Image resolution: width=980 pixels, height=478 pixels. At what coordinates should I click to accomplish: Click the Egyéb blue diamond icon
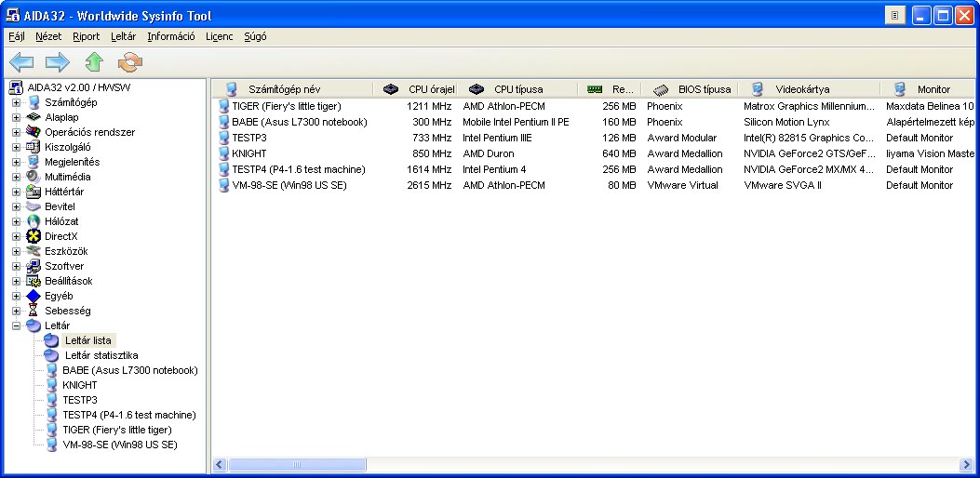point(34,296)
